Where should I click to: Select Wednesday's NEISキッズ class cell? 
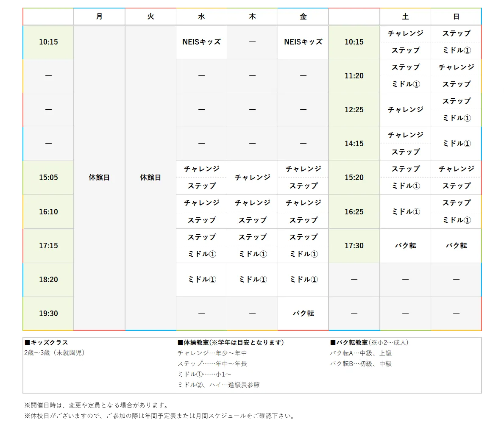coord(201,42)
